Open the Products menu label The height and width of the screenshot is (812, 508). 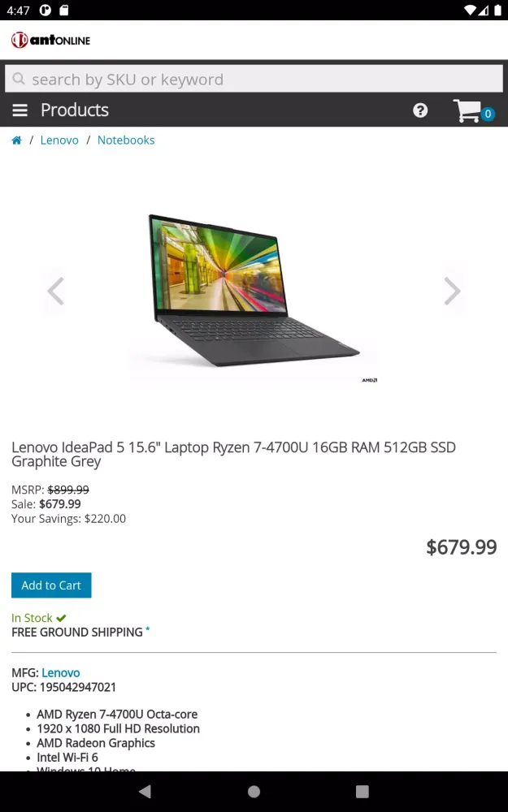pos(75,110)
